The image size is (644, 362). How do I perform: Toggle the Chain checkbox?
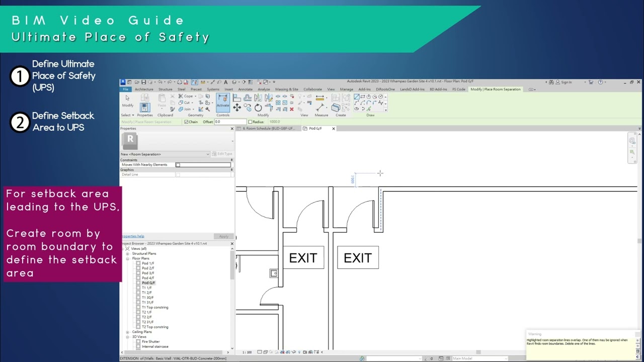[186, 122]
